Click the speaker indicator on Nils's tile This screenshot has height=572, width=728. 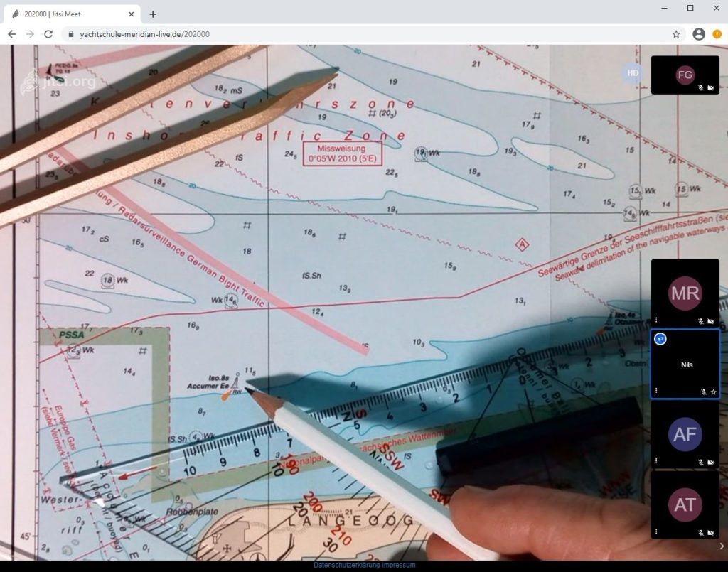coord(660,339)
